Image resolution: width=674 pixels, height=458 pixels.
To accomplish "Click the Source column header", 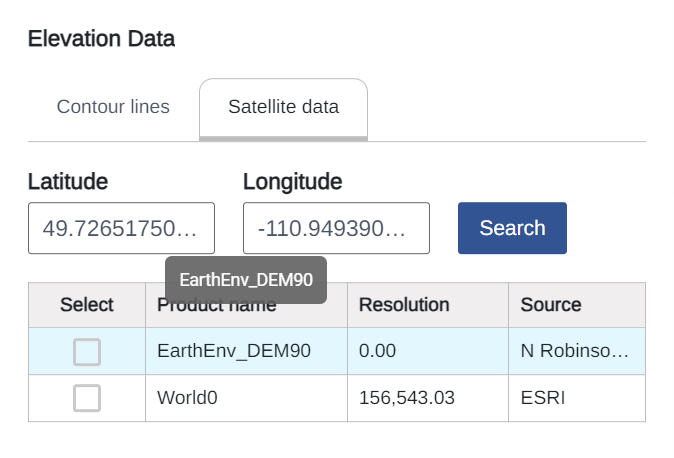I will (x=577, y=305).
